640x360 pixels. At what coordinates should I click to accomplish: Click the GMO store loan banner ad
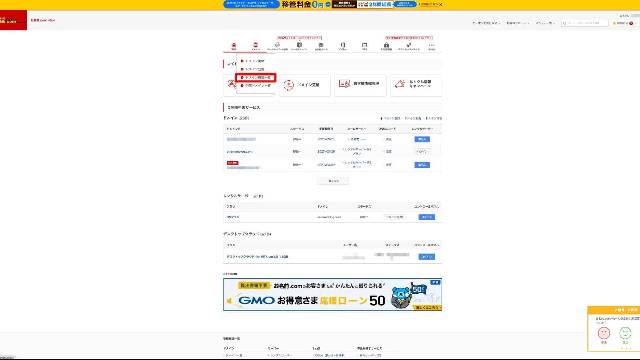tap(332, 294)
